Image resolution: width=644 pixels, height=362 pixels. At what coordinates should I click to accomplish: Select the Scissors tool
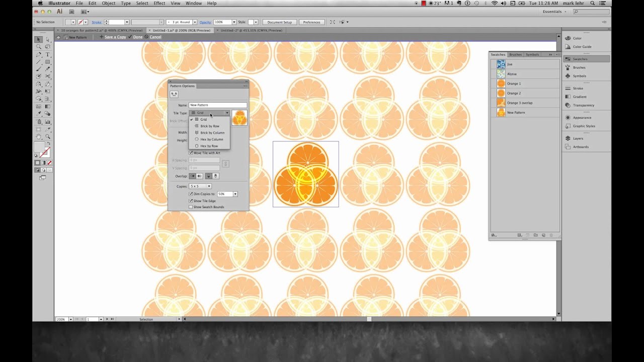point(48,76)
